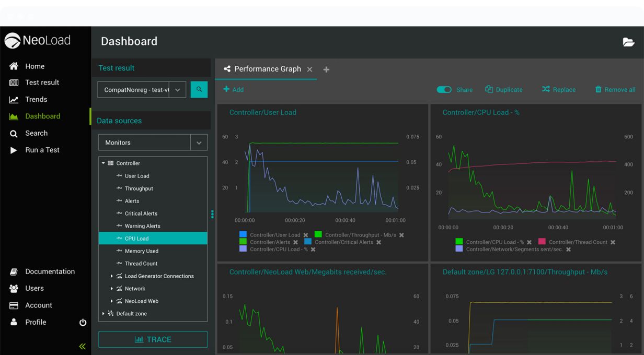Open Run a Test in sidebar
644x355 pixels.
click(42, 150)
